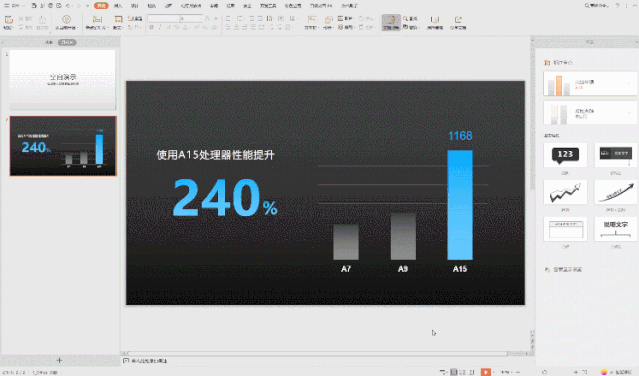Viewport: 639px width, 376px height.
Task: Open the Help question mark icon
Action: tap(617, 6)
